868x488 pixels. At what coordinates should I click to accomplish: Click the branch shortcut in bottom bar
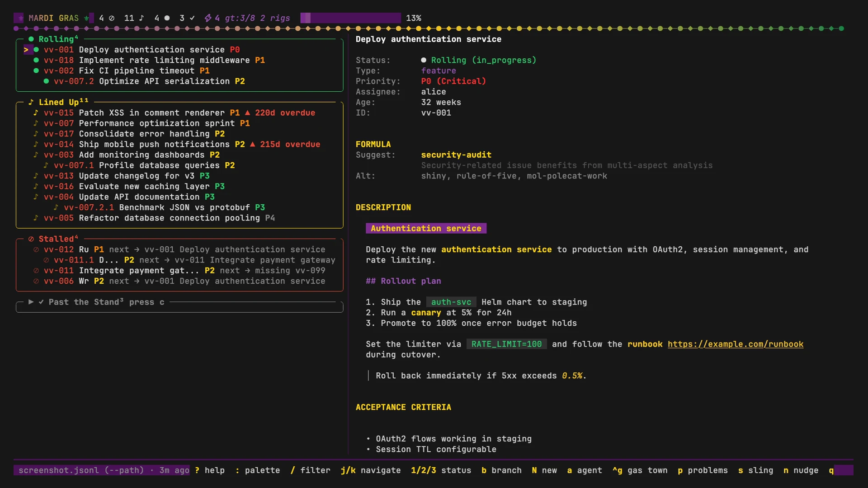pos(501,470)
